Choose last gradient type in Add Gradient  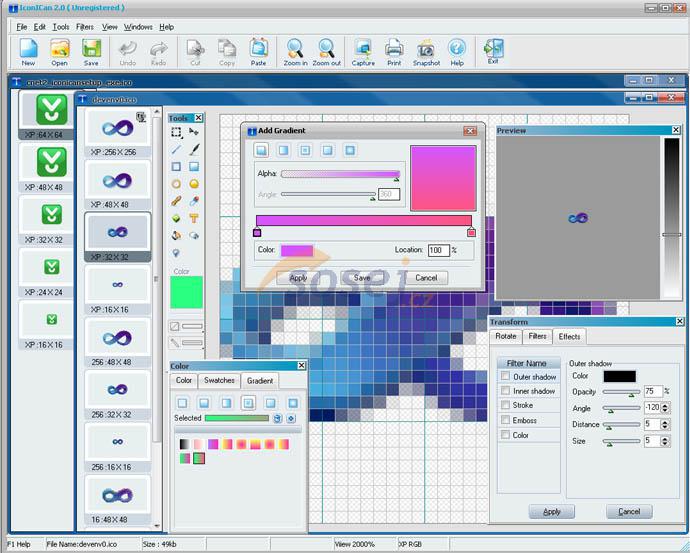pyautogui.click(x=350, y=150)
